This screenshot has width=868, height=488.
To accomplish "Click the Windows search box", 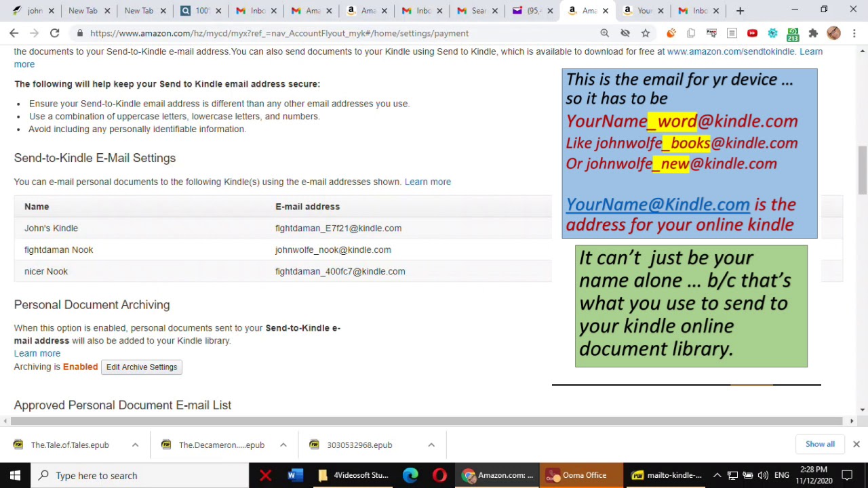I will tap(139, 475).
